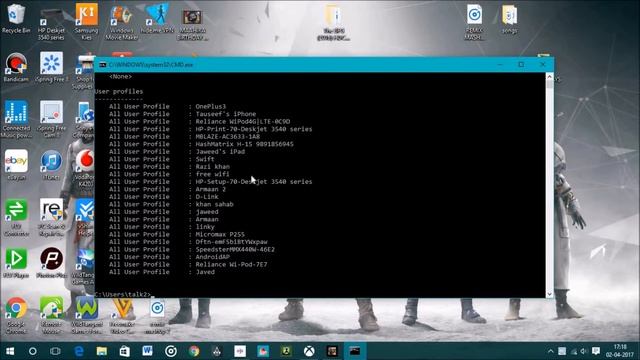Launch iSpring Free desktop shortcut
640x360 pixels.
tap(51, 67)
